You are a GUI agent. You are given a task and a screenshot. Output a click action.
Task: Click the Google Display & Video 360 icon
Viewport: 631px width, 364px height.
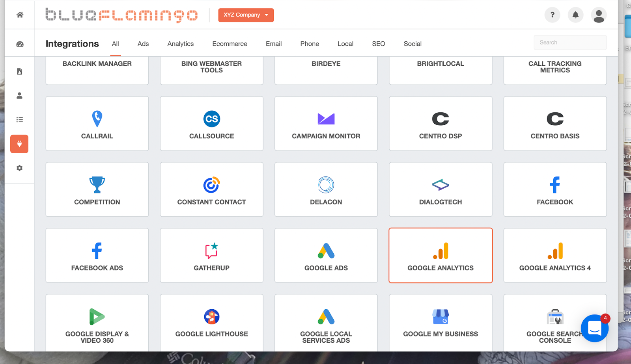pyautogui.click(x=97, y=316)
